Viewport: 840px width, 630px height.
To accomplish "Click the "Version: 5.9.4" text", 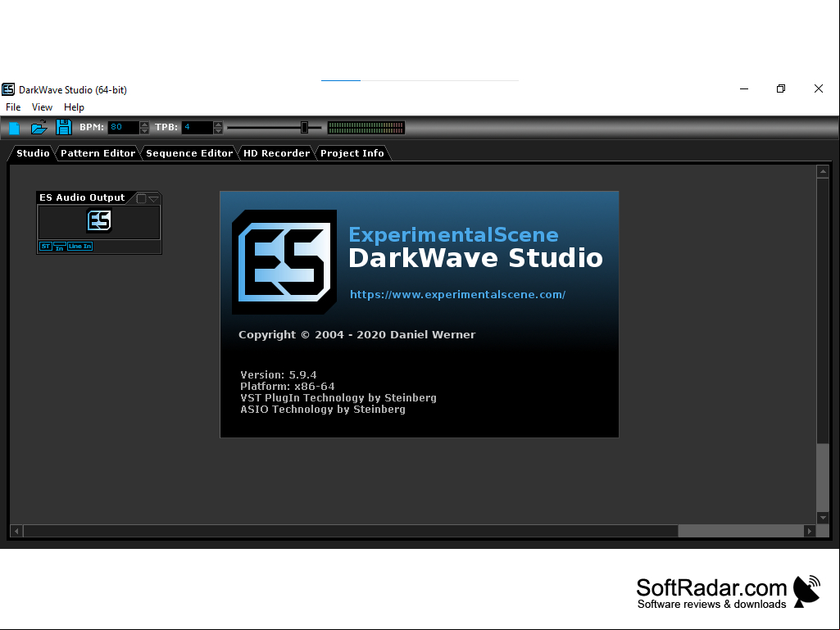I will (x=278, y=374).
